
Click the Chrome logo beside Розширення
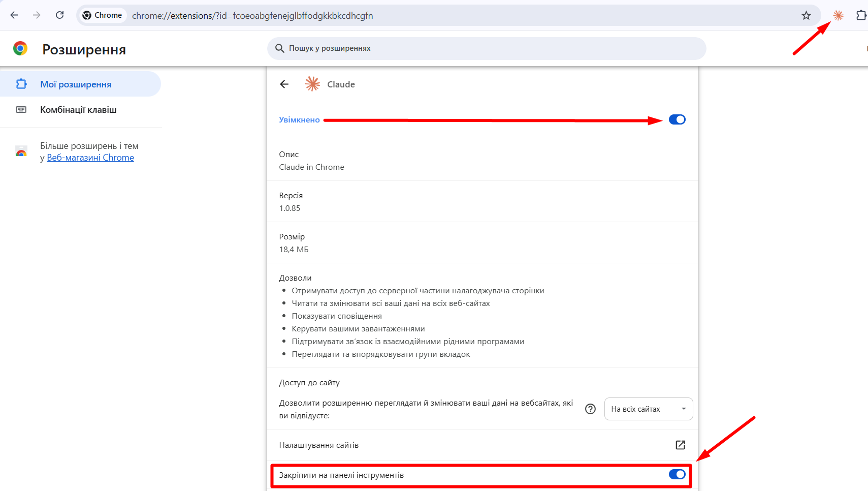pyautogui.click(x=20, y=49)
